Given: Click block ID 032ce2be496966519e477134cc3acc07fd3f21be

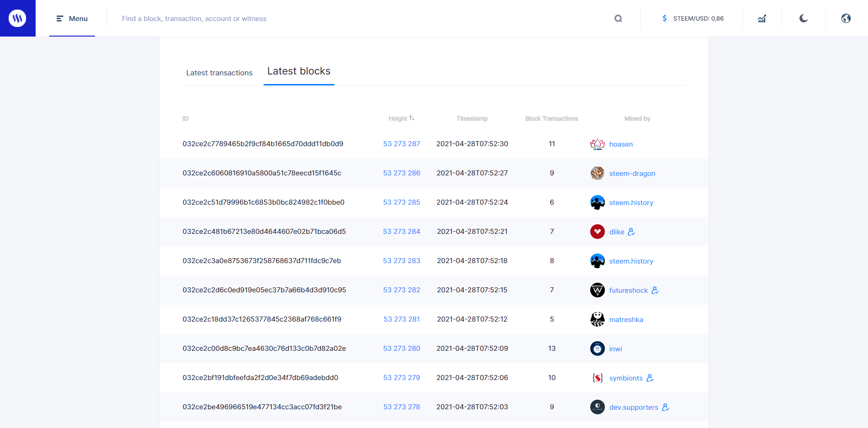Looking at the screenshot, I should point(262,407).
